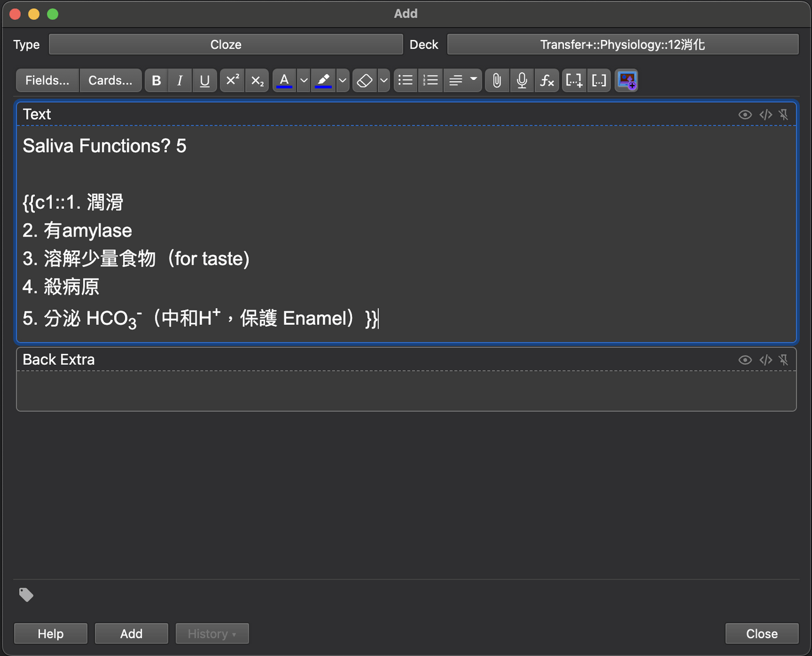The width and height of the screenshot is (812, 656).
Task: Open the image occlusion tool
Action: point(627,81)
